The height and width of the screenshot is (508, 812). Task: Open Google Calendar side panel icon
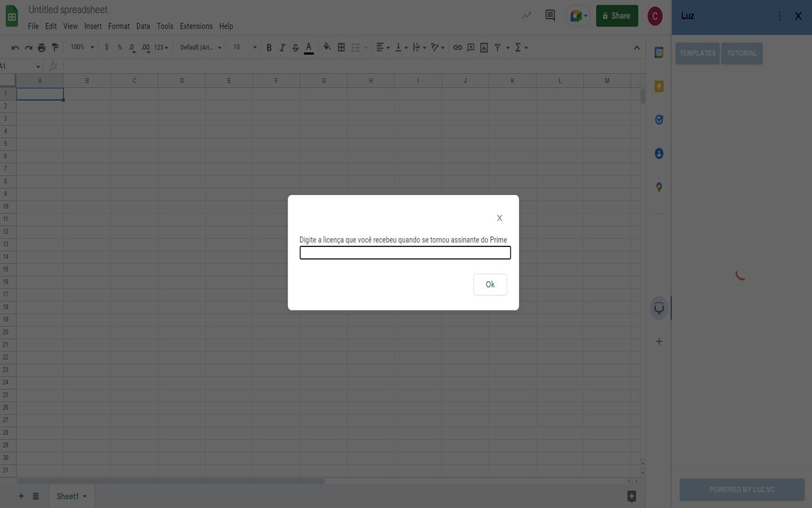[659, 53]
